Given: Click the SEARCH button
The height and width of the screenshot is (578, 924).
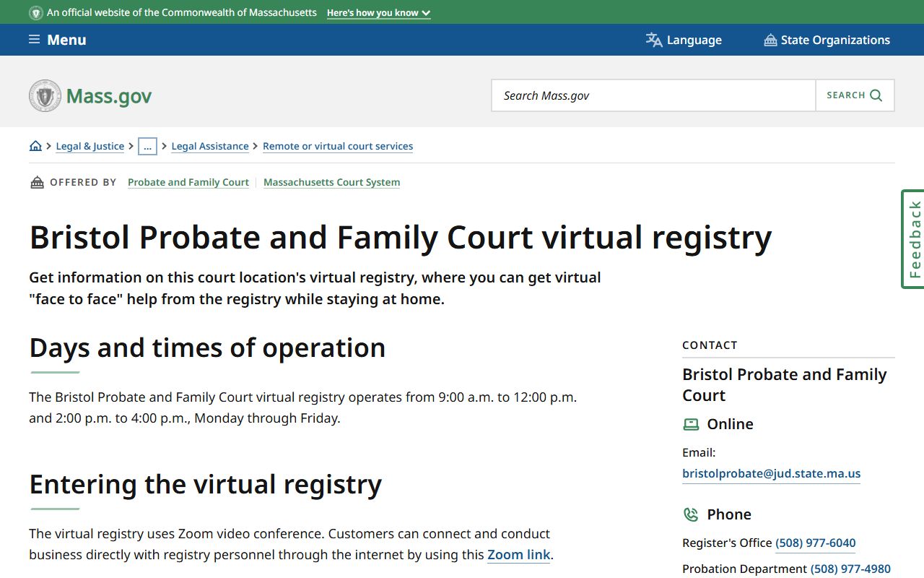Looking at the screenshot, I should click(855, 95).
